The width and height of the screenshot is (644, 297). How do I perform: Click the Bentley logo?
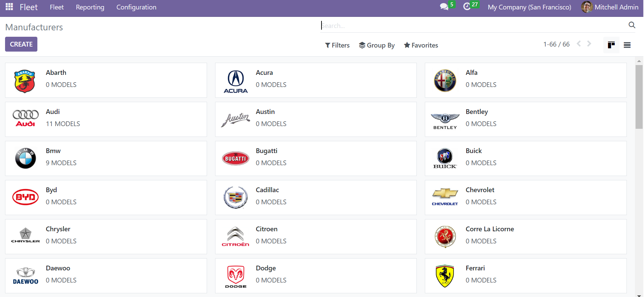click(x=445, y=121)
